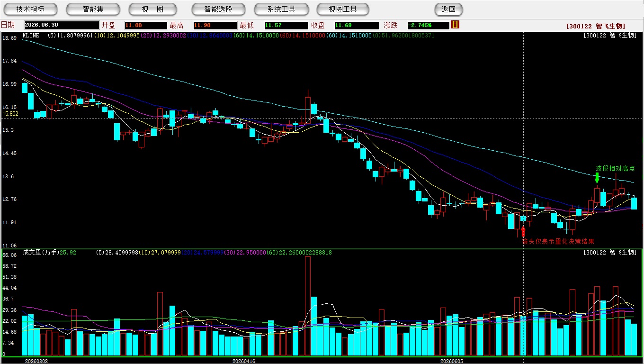The image size is (644, 364).
Task: Click the 66.06 volume axis label
Action: pos(9,255)
